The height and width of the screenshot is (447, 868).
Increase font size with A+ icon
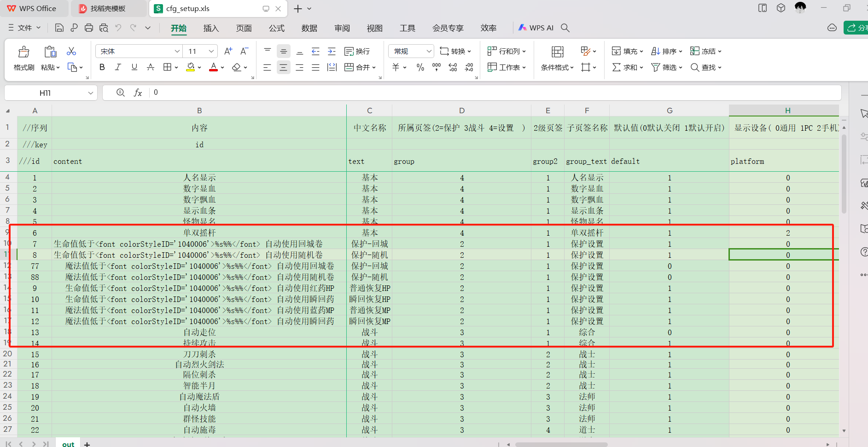pyautogui.click(x=228, y=51)
